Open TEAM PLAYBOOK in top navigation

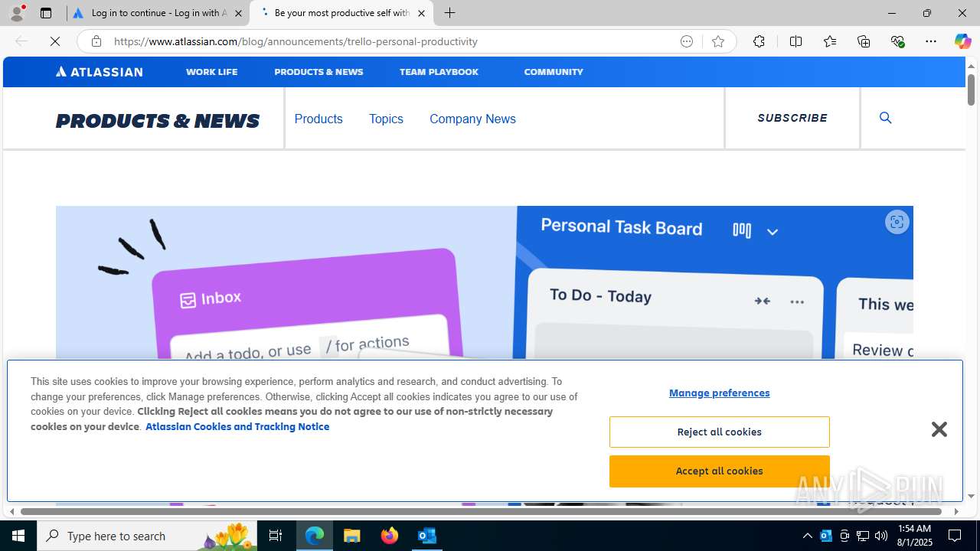439,72
